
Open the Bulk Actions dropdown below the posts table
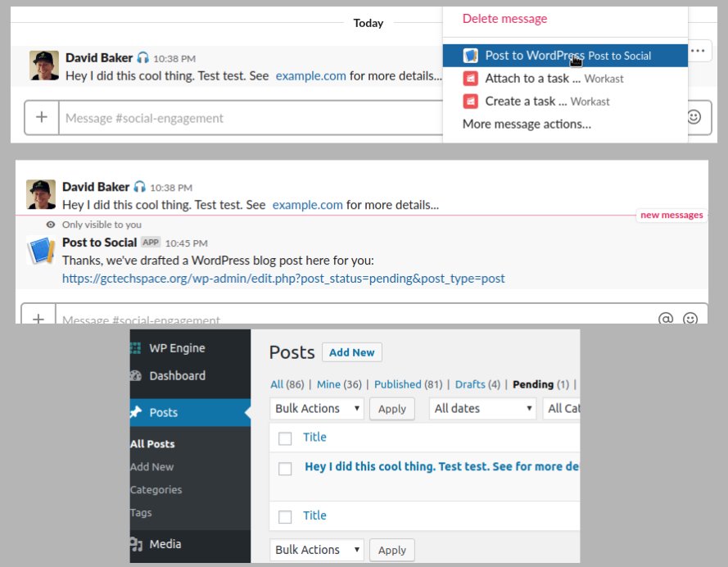pyautogui.click(x=317, y=550)
